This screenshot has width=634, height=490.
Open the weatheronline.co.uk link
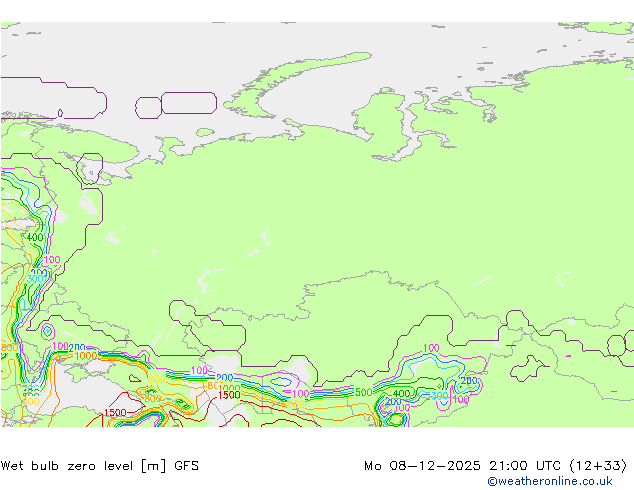550,481
